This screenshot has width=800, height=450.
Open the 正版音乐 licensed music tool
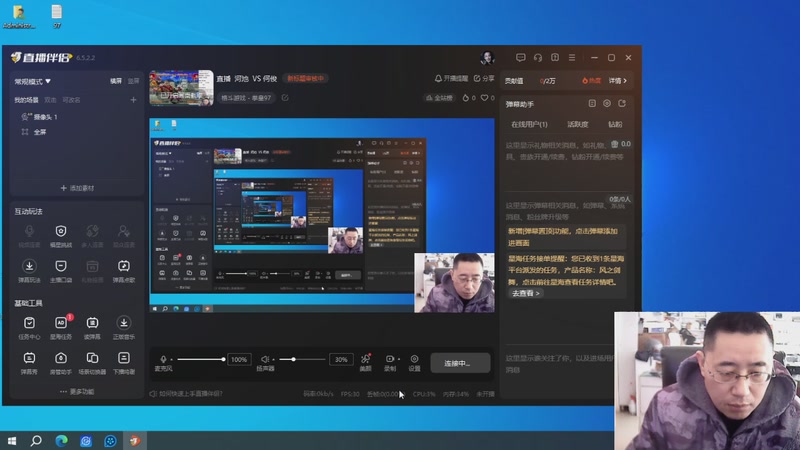tap(123, 328)
